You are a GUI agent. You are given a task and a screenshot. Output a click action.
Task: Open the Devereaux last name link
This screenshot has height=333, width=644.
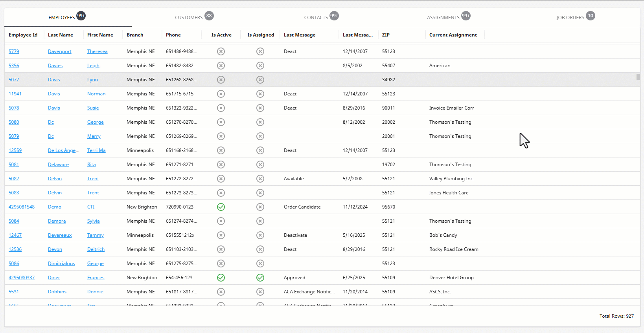pyautogui.click(x=60, y=235)
